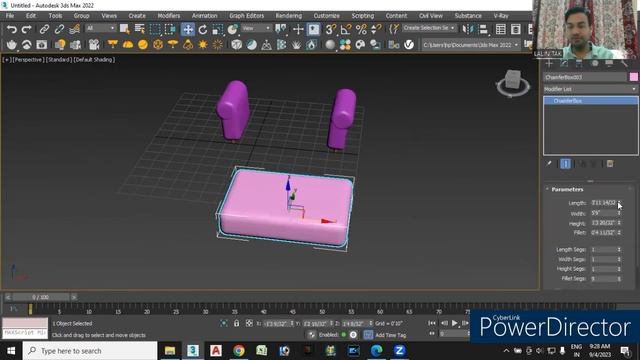Toggle the Percent Snap button

click(x=361, y=29)
